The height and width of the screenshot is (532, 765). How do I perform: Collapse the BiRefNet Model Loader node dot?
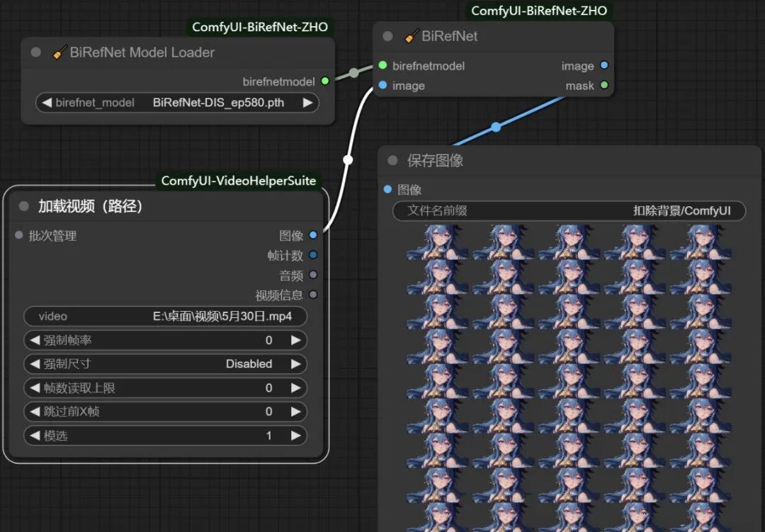tap(35, 52)
